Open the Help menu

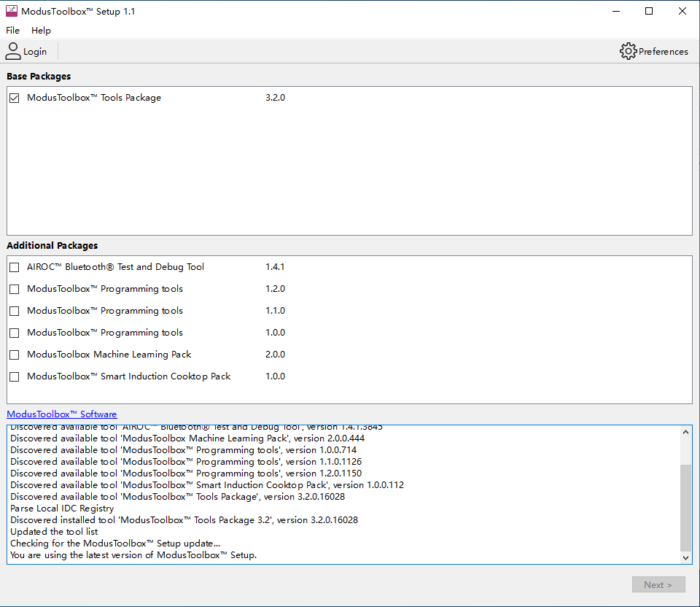(41, 31)
